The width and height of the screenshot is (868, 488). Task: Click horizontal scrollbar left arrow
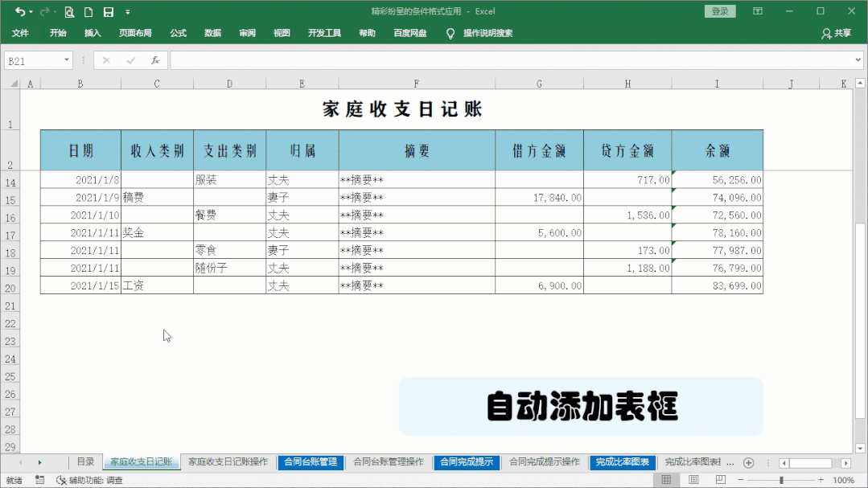pyautogui.click(x=784, y=463)
